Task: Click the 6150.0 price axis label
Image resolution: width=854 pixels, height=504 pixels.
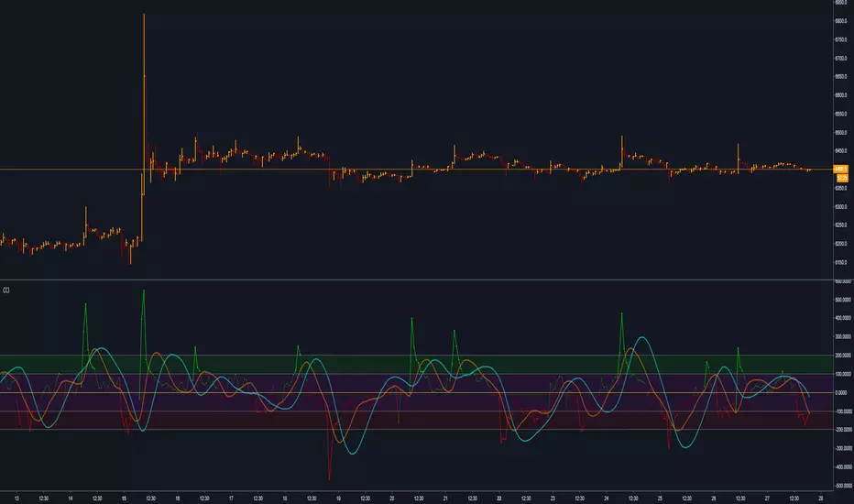Action: pos(841,262)
